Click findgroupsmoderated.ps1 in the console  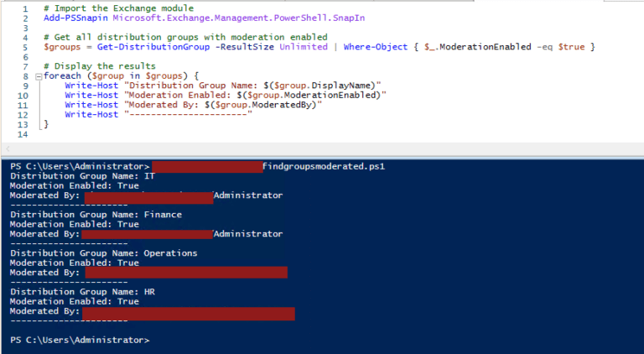click(x=324, y=166)
